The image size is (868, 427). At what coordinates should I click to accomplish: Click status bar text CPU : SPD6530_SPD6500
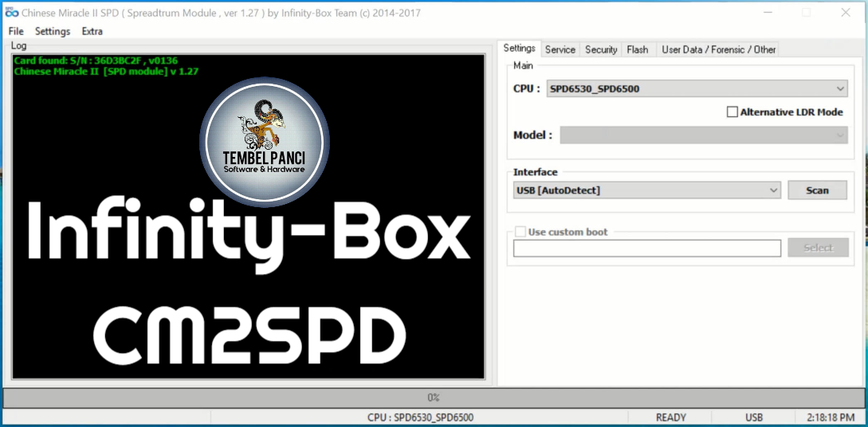tap(420, 417)
